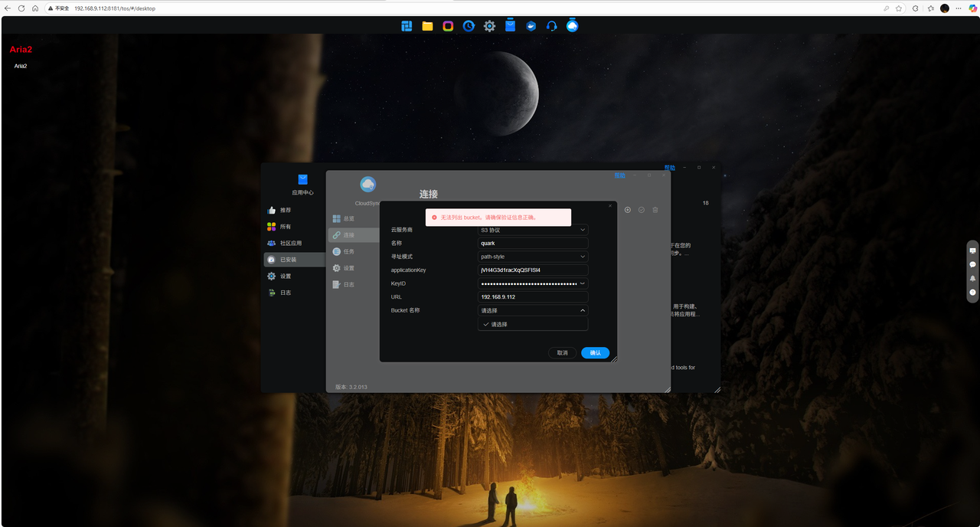Click the applicationKey input field

click(x=533, y=270)
